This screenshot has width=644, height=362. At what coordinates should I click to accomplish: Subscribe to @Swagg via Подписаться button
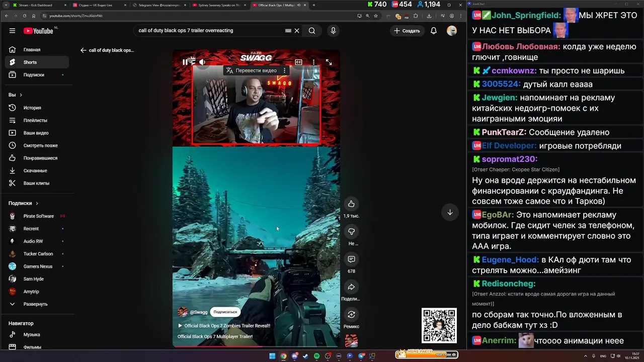point(225,312)
